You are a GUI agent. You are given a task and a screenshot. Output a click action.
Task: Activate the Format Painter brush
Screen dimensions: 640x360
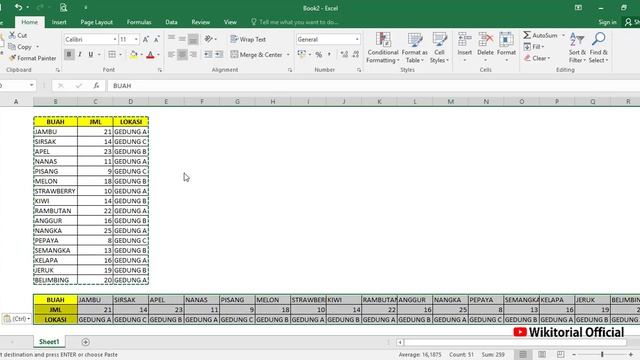click(12, 58)
